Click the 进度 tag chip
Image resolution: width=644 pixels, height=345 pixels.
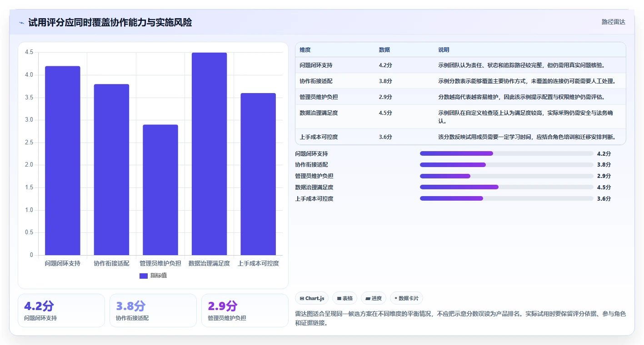coord(374,298)
